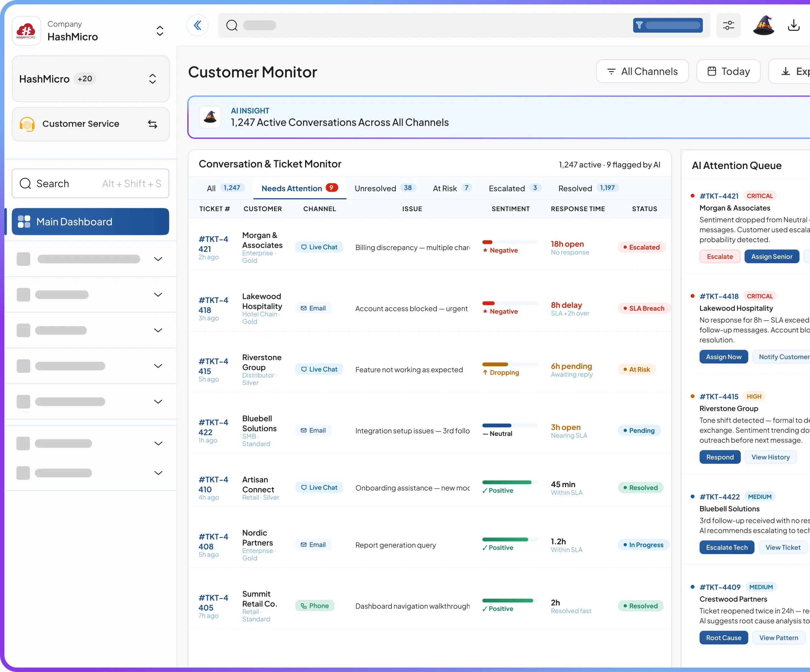Viewport: 810px width, 672px height.
Task: Click Root Cause for Crestwood Partners
Action: click(724, 638)
